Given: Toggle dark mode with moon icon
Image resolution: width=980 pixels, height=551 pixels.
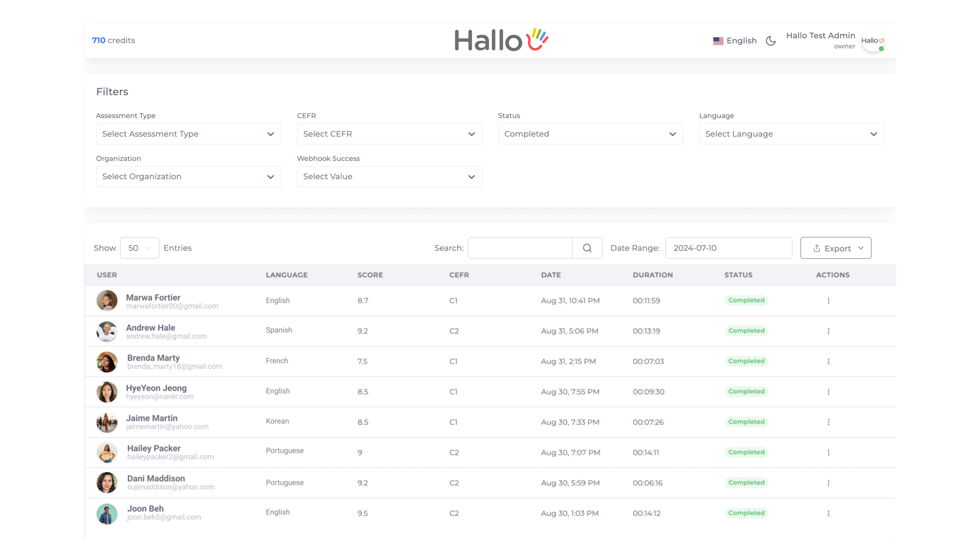Looking at the screenshot, I should 771,41.
